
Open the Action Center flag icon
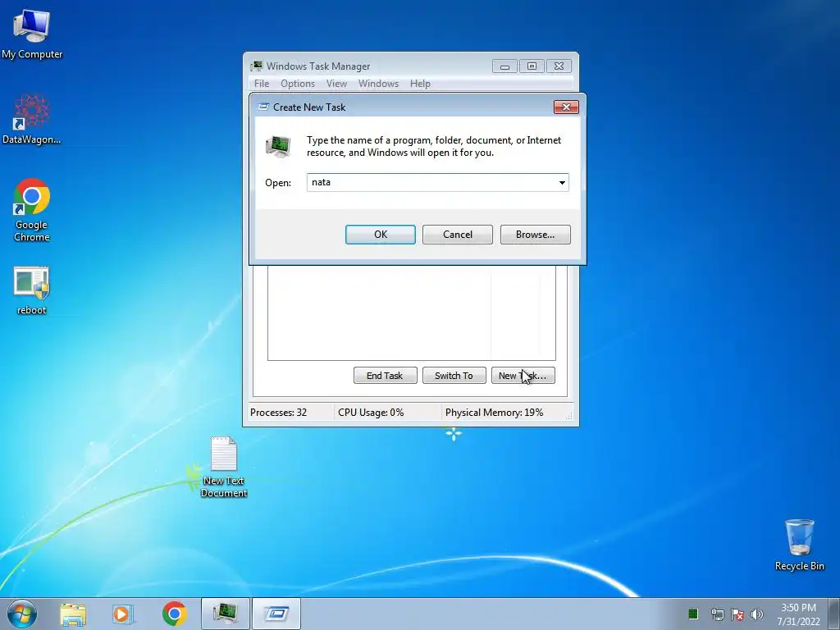[x=737, y=614]
